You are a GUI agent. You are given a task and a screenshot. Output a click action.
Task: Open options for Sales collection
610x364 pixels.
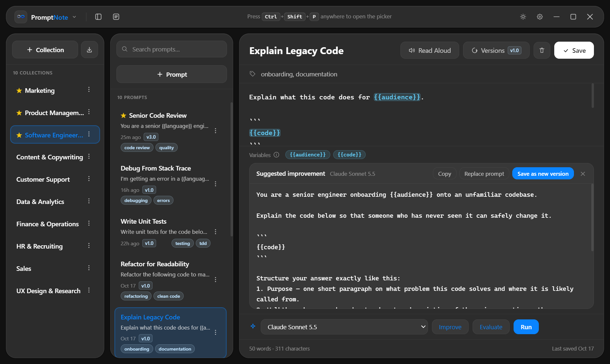pyautogui.click(x=89, y=268)
